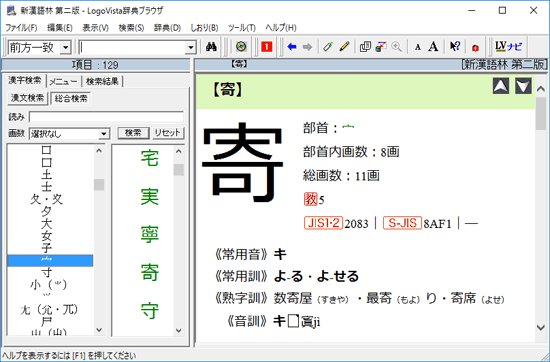Open the search mode dropdown 前方一致
This screenshot has width=550, height=362.
[x=65, y=47]
